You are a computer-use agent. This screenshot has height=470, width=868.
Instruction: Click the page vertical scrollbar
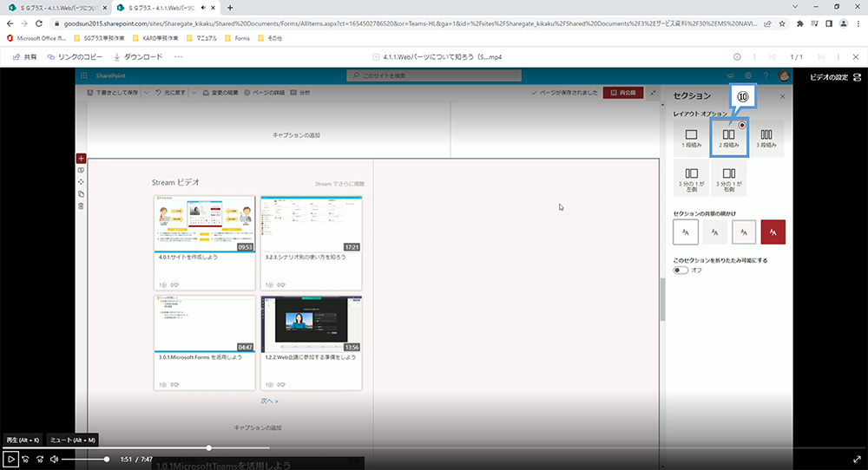coord(662,299)
